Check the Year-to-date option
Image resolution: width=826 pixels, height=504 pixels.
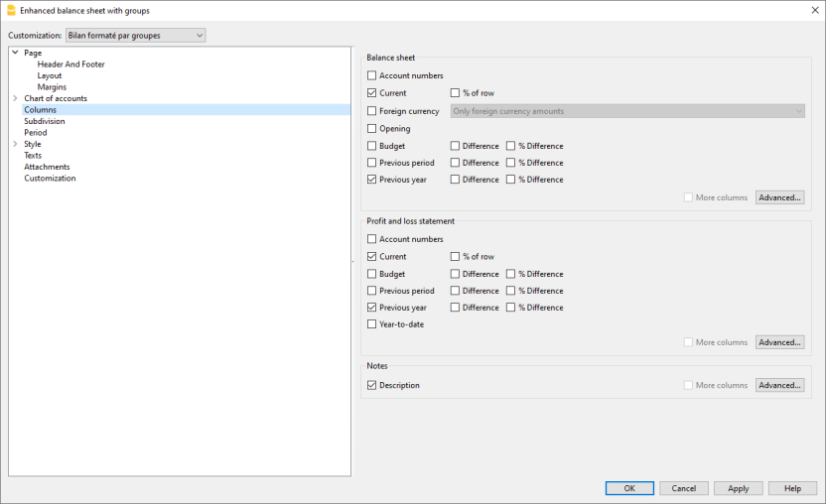(372, 324)
